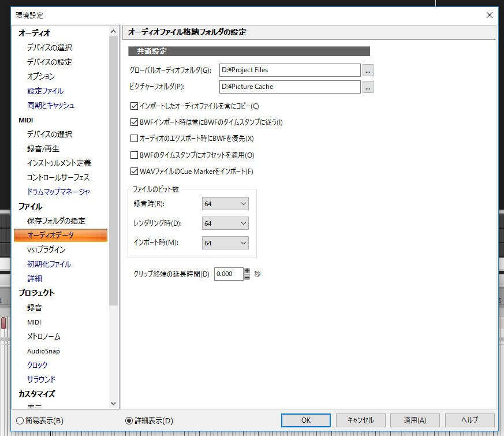Image resolution: width=504 pixels, height=436 pixels.
Task: Open インポート時 bit depth dropdown
Action: pos(225,243)
